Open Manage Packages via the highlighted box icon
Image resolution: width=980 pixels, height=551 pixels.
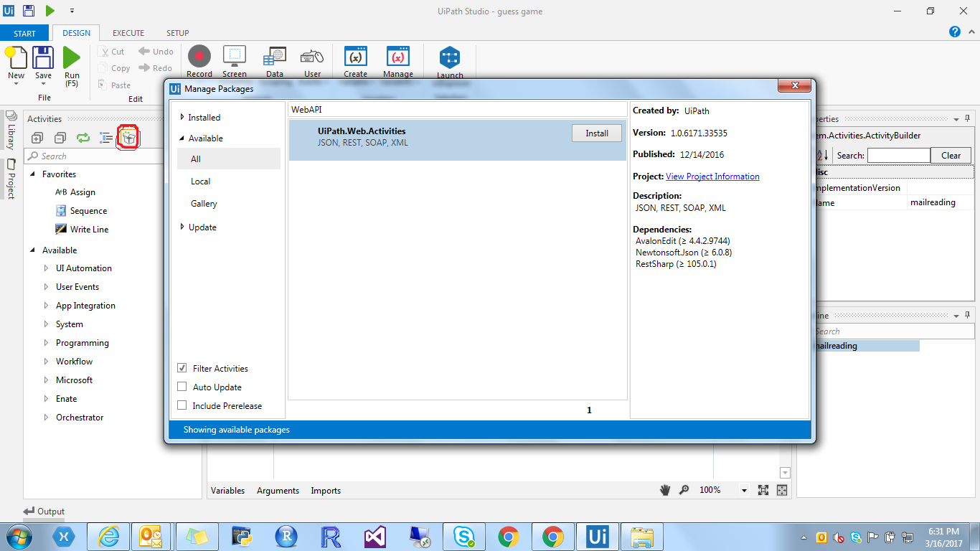point(128,137)
